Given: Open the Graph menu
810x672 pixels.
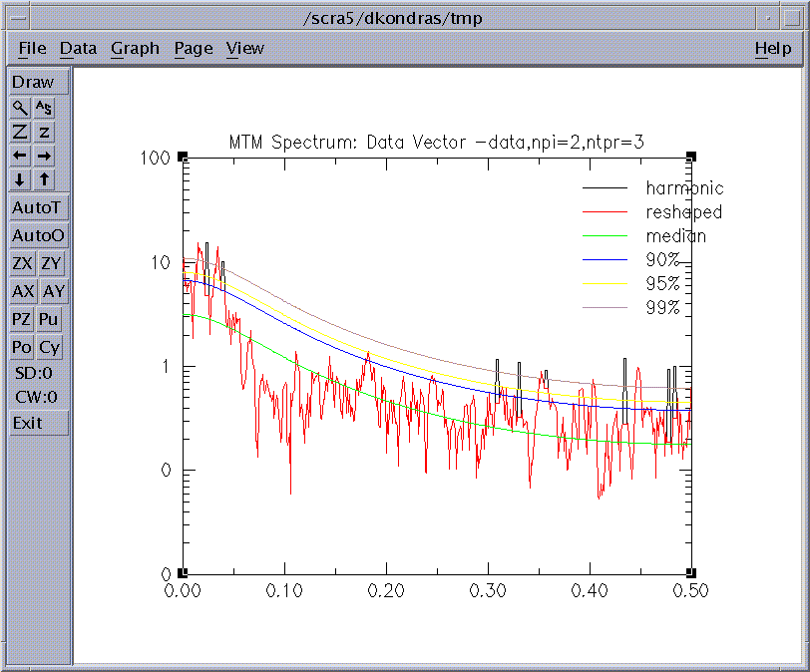Looking at the screenshot, I should click(x=135, y=48).
